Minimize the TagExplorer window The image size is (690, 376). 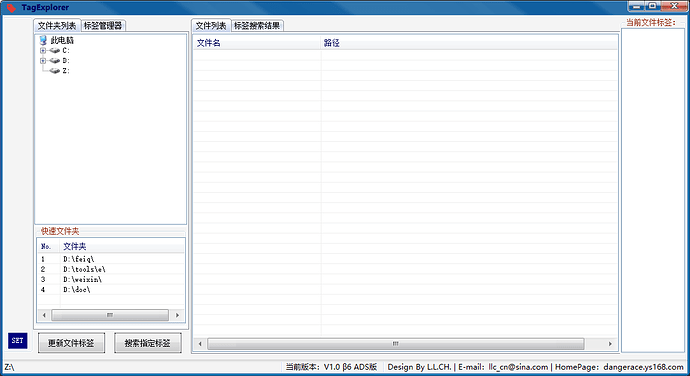click(x=636, y=6)
